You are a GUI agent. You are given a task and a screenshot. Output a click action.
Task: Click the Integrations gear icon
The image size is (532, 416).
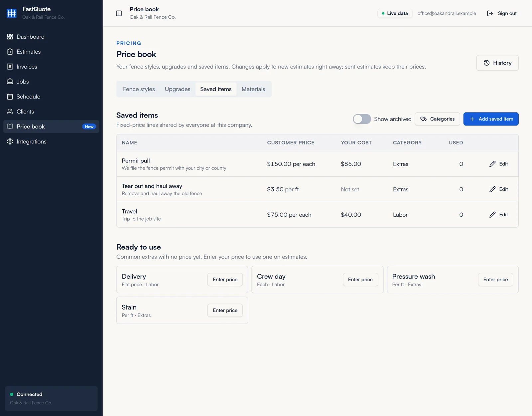pyautogui.click(x=10, y=141)
